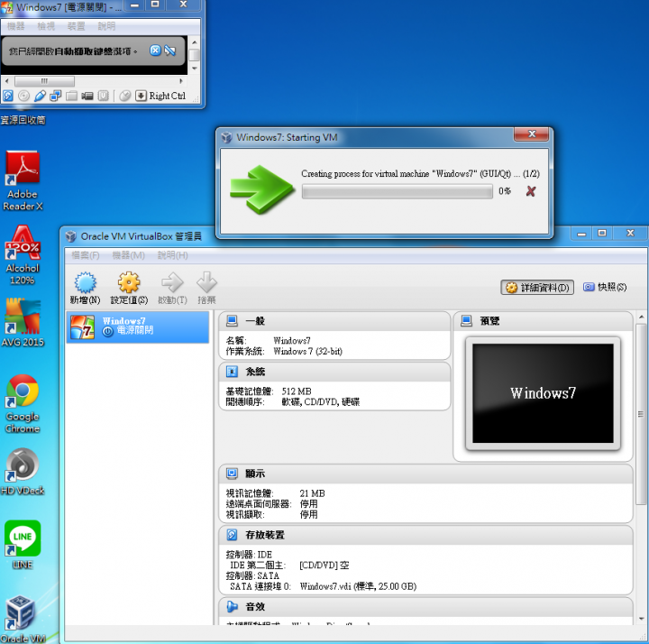The width and height of the screenshot is (649, 644).
Task: Click vertical scrollbar thumb in VM window
Action: coord(194,55)
